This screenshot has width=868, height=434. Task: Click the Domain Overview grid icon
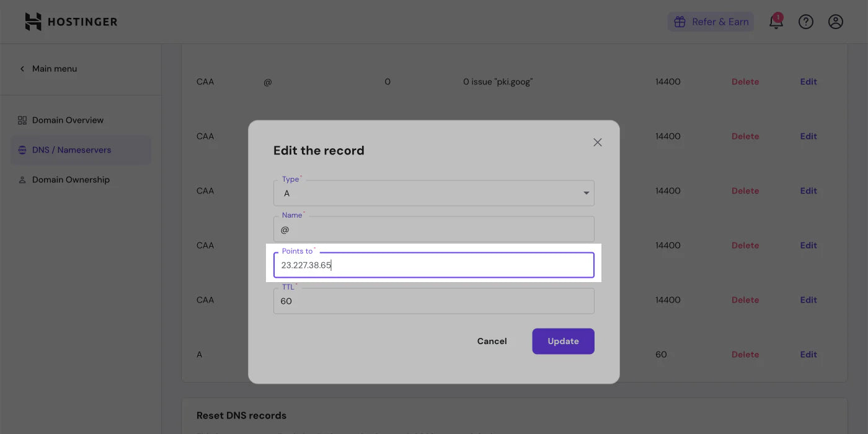[x=22, y=120]
